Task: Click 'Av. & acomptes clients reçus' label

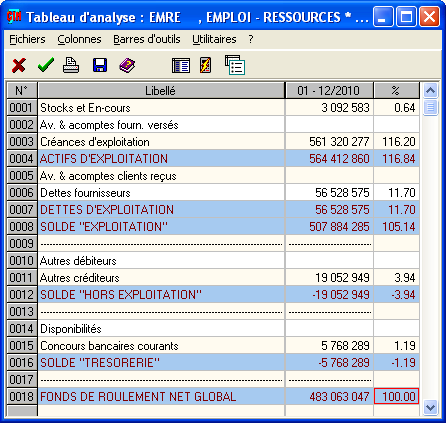Action: coord(108,176)
